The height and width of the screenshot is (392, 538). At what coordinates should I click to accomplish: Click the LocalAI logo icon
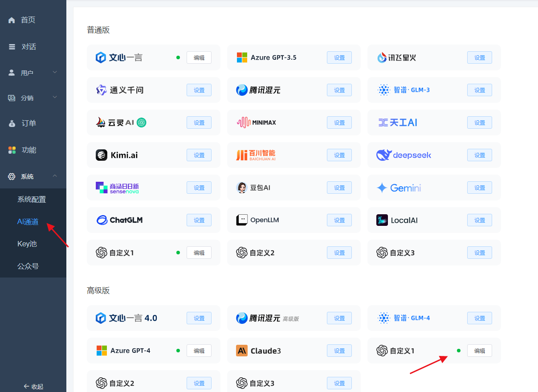point(382,220)
